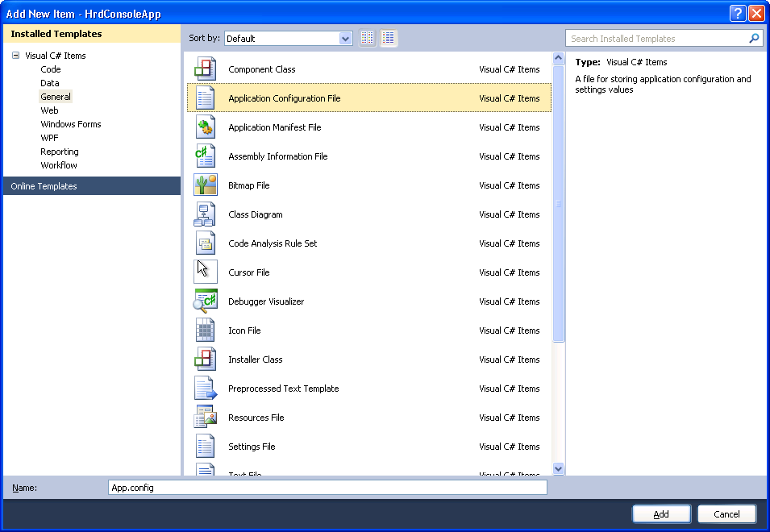770x532 pixels.
Task: Select the Data category
Action: click(50, 83)
